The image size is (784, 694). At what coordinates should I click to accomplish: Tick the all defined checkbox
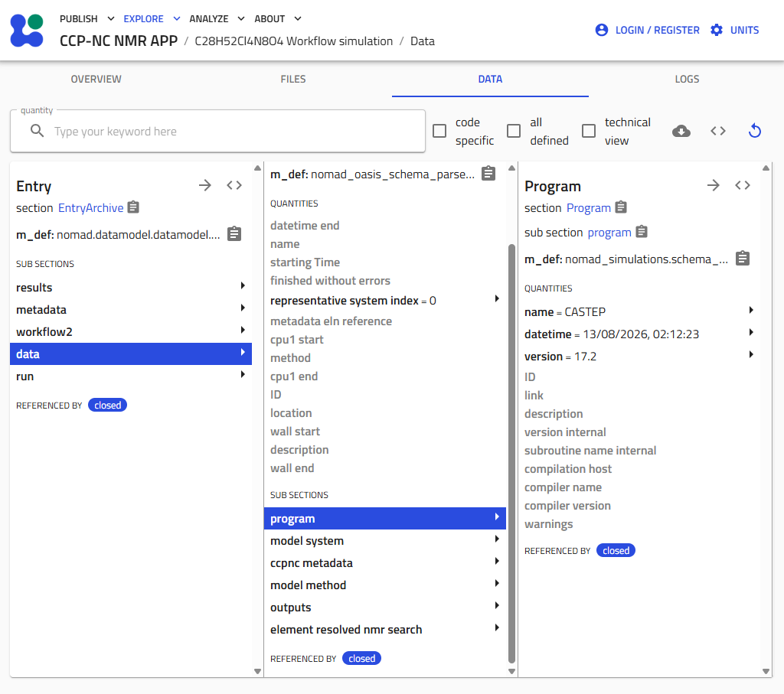tap(514, 132)
